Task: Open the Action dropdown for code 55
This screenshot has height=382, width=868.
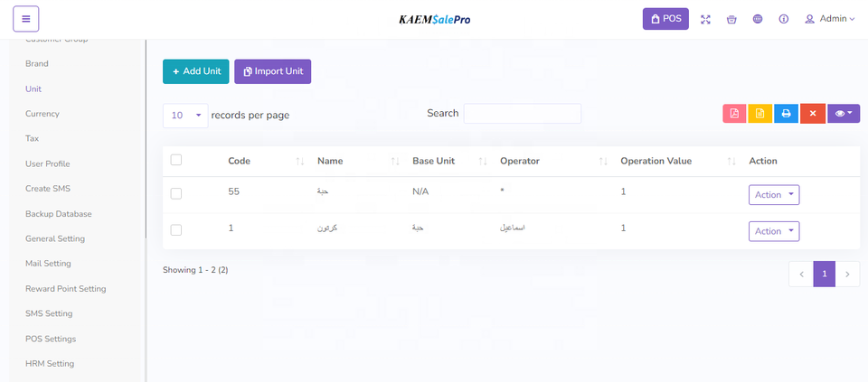Action: (x=773, y=195)
